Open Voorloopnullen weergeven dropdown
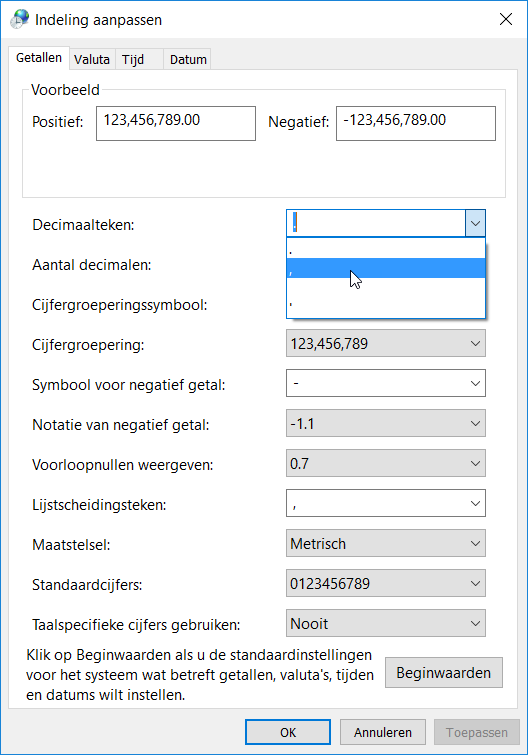This screenshot has width=528, height=755. click(386, 463)
